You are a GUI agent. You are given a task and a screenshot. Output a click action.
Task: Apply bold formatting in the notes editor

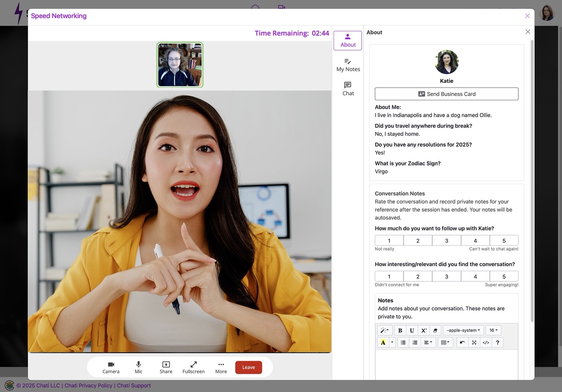point(400,331)
